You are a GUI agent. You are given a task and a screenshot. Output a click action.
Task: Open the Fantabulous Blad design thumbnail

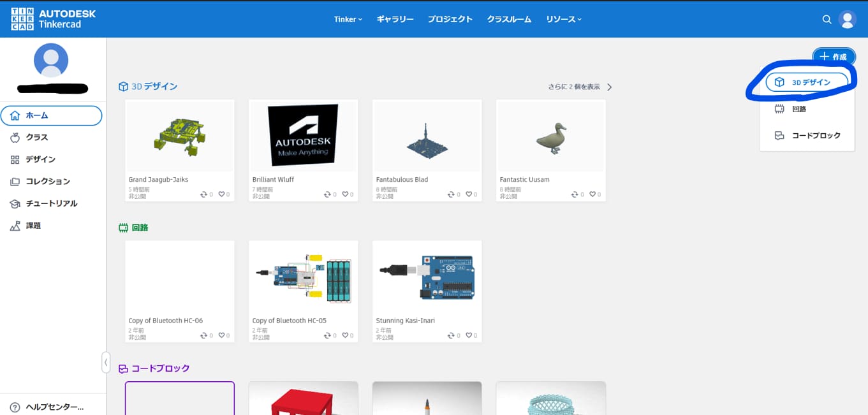(x=427, y=136)
